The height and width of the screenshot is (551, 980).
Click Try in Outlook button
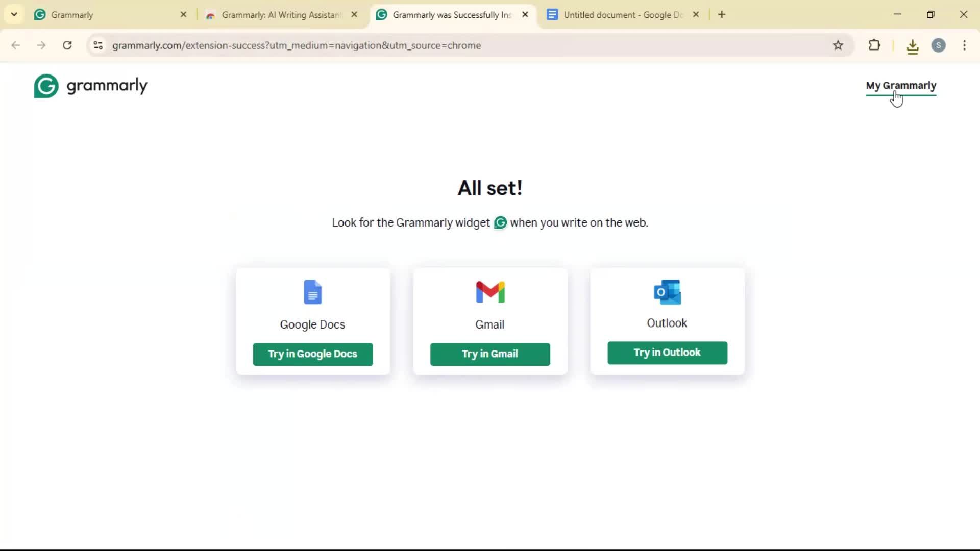click(667, 353)
